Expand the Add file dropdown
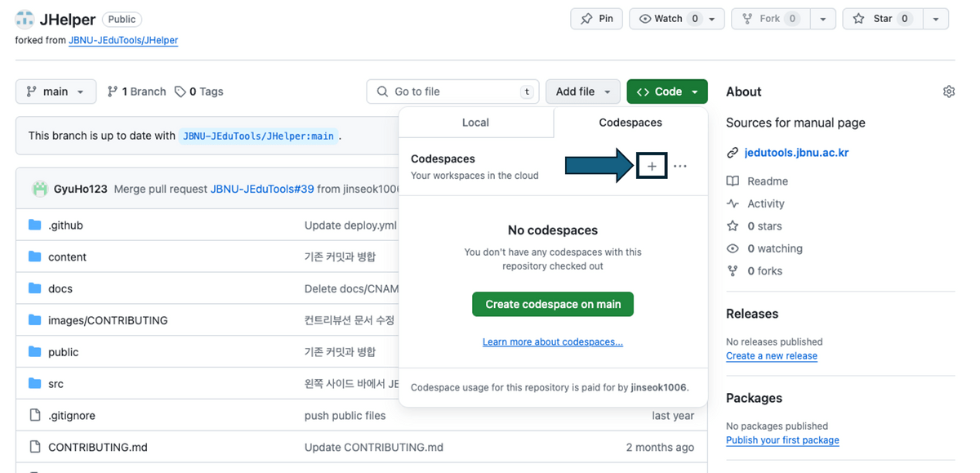 582,91
